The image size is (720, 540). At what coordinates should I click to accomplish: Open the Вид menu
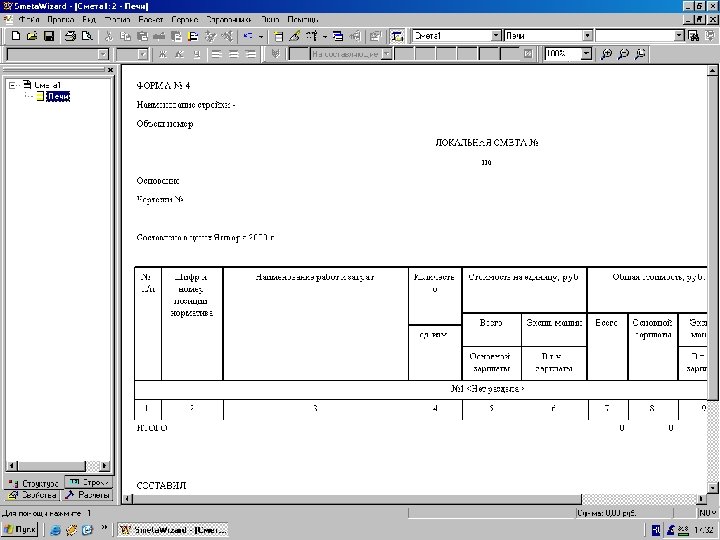pyautogui.click(x=89, y=20)
